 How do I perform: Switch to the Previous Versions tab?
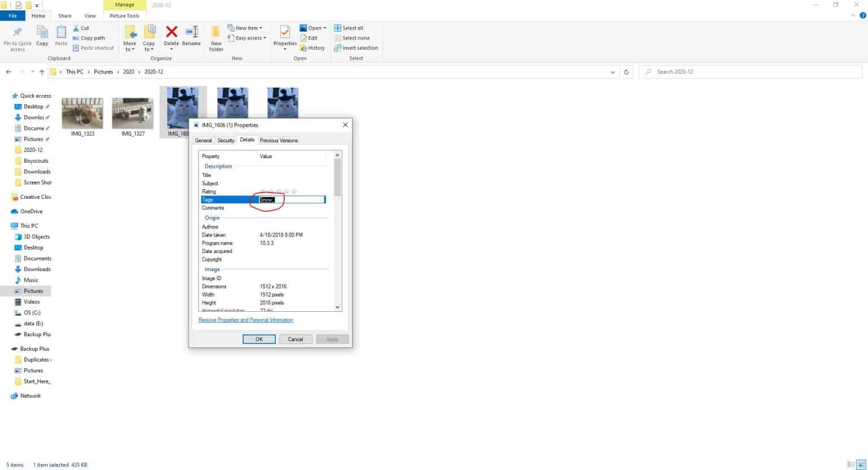[x=278, y=140]
